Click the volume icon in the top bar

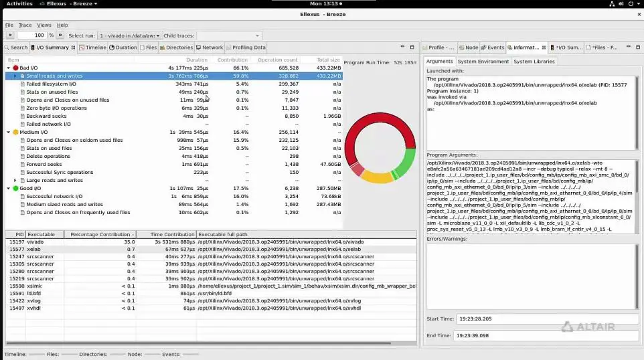[621, 4]
